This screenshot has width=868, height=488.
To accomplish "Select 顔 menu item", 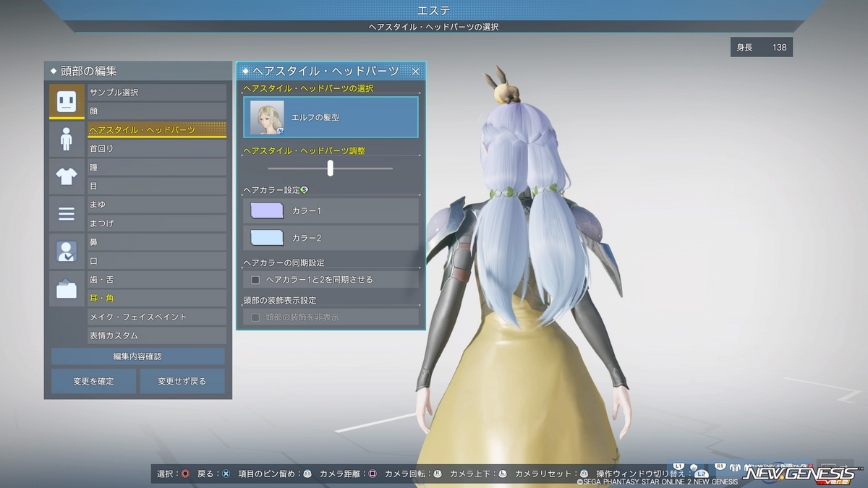I will [157, 111].
